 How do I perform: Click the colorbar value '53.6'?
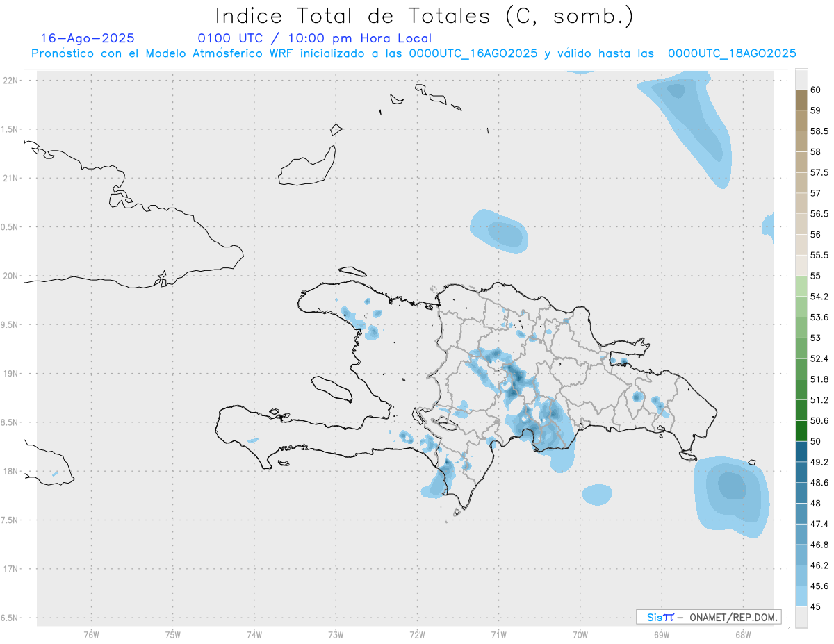[819, 317]
